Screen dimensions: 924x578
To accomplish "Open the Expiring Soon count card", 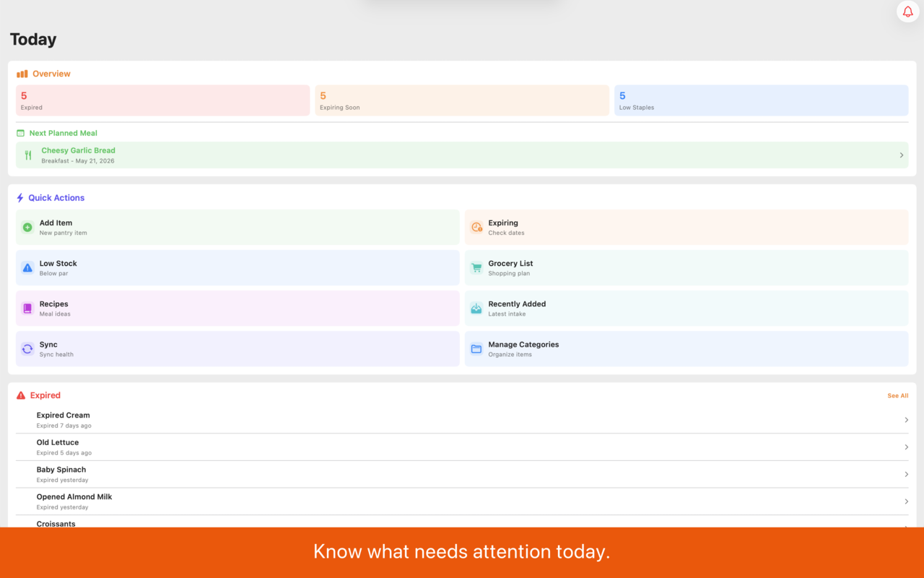I will 462,100.
